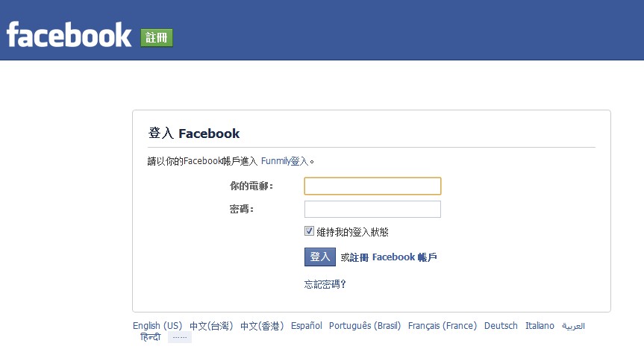Open the Funmily登入 link
The width and height of the screenshot is (644, 358).
coord(284,161)
